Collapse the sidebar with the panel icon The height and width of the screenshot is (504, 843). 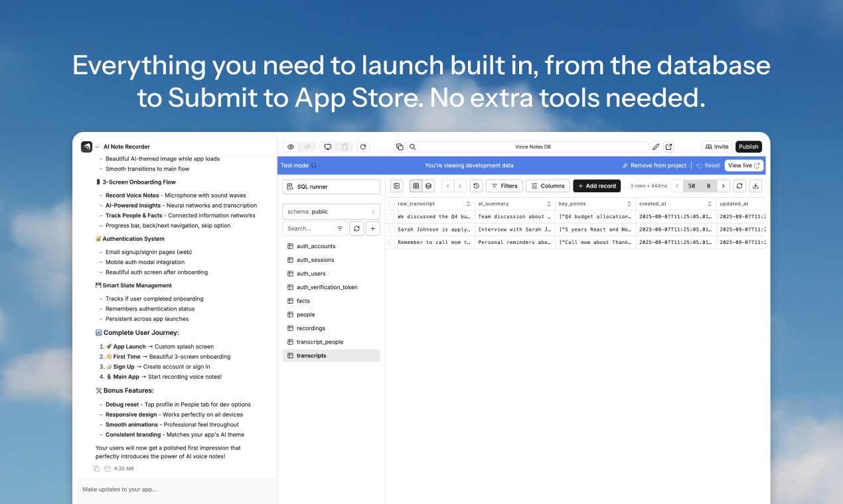396,186
